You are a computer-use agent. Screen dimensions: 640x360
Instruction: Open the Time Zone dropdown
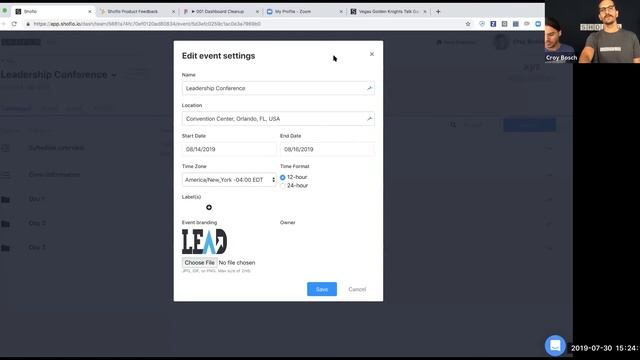(229, 180)
